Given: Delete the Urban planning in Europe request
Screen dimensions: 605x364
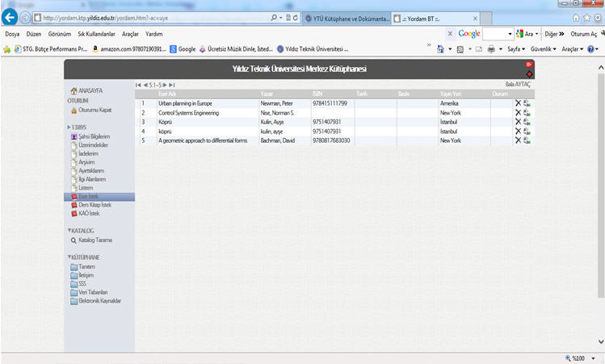Looking at the screenshot, I should 518,103.
